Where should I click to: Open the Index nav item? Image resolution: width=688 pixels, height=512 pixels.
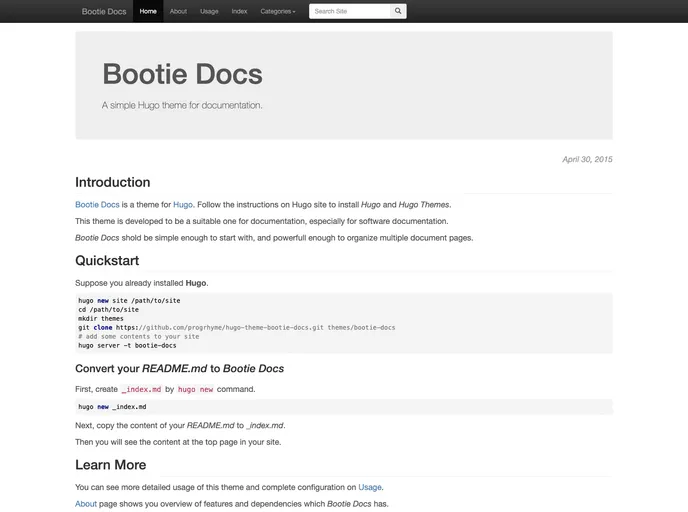pos(240,11)
